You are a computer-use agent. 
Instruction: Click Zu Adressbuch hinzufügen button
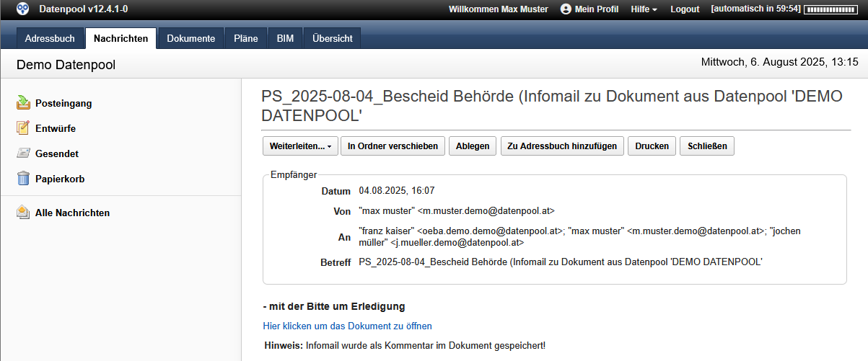[x=562, y=146]
